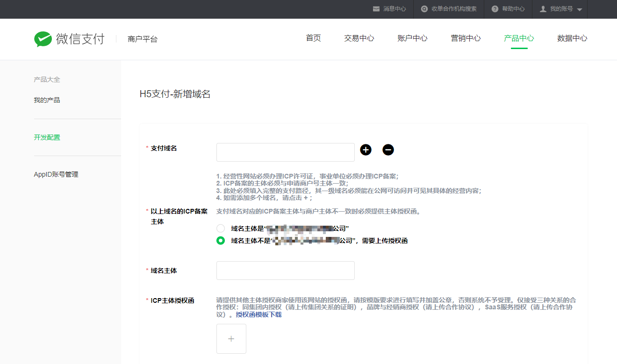Select radio option 域名主体是 company

click(x=221, y=228)
